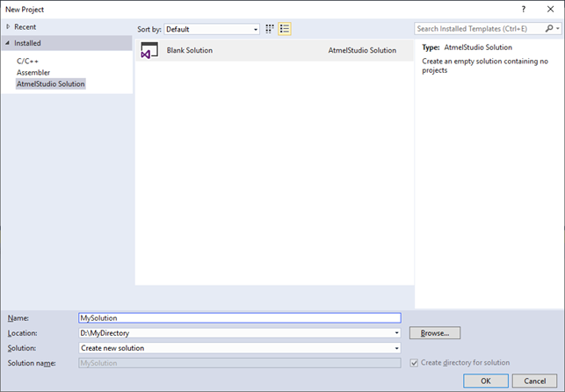Expand the Recent section
This screenshot has width=565, height=392.
coord(8,26)
